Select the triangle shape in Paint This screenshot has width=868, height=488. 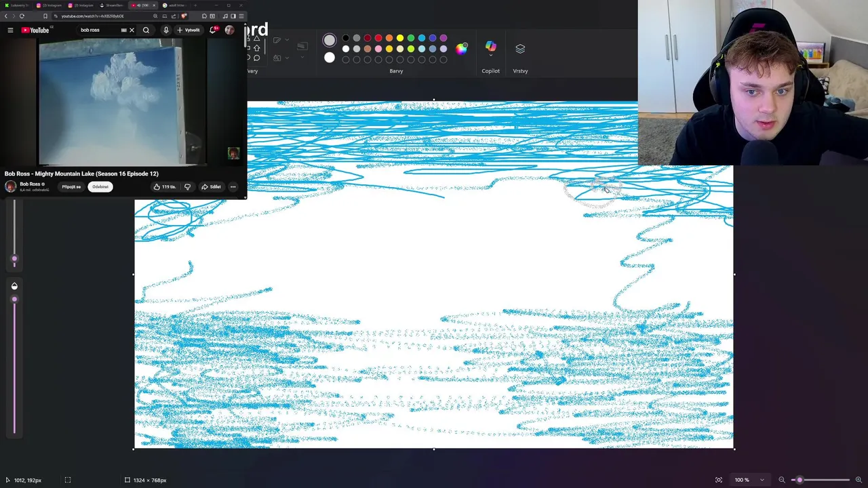(x=256, y=39)
